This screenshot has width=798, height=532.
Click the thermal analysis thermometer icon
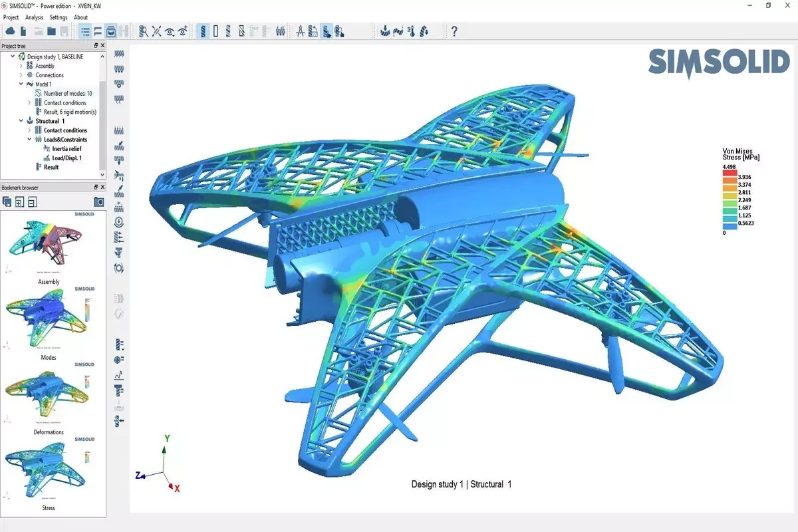[x=412, y=31]
